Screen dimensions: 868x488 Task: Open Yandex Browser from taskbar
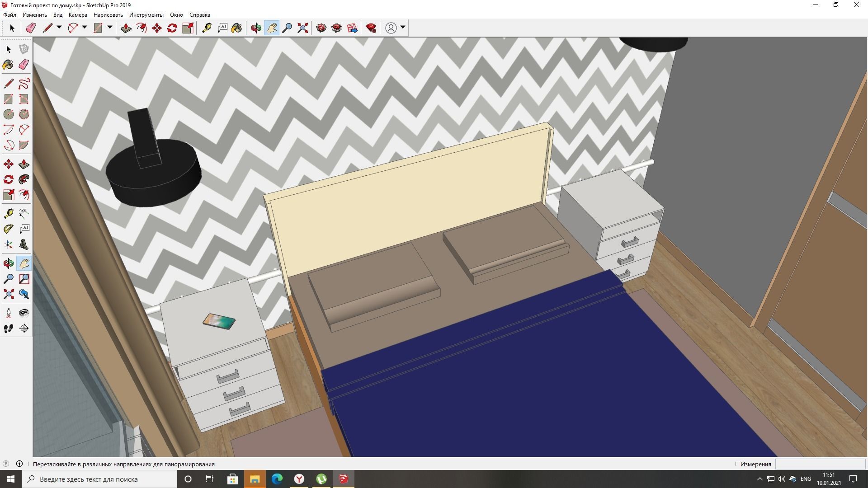point(299,479)
